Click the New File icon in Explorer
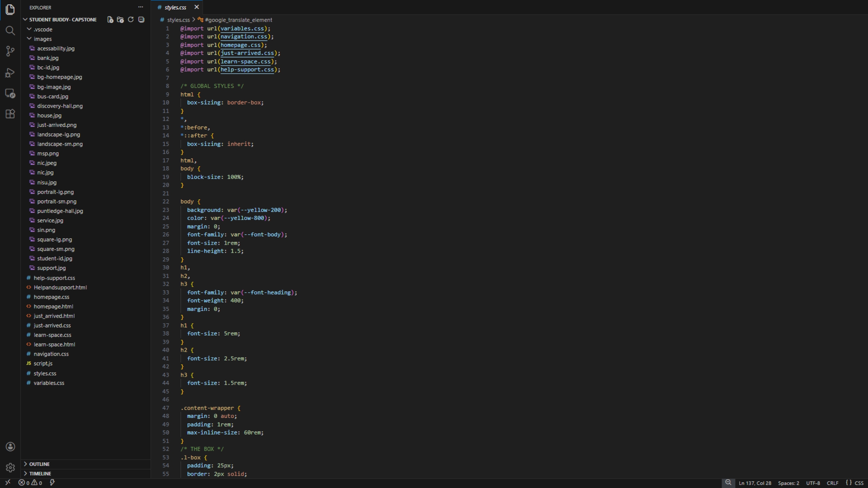868x488 pixels. click(x=110, y=20)
